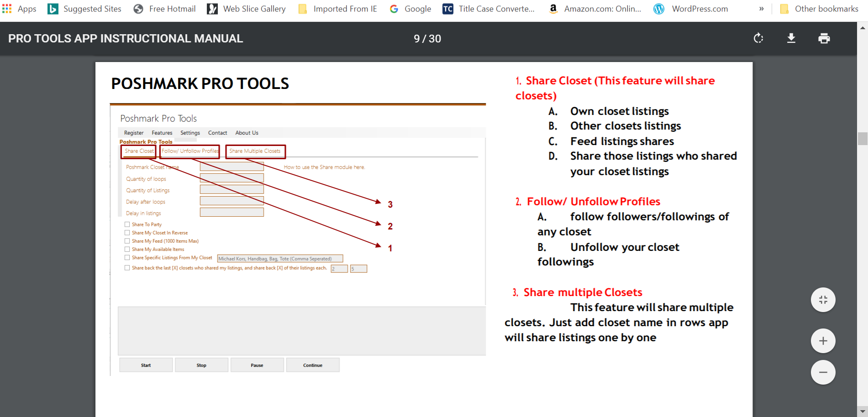Click the vertical scrollbar thumb
868x417 pixels.
[863, 138]
